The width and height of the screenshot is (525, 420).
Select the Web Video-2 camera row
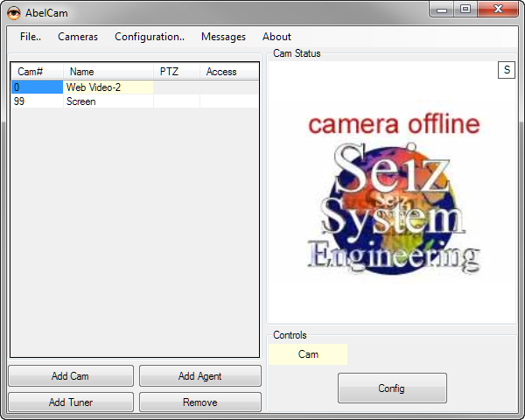click(x=135, y=87)
